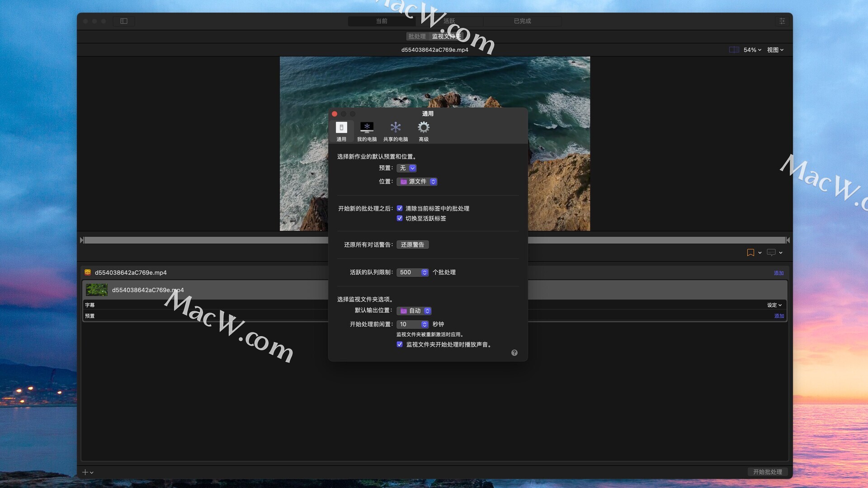The height and width of the screenshot is (488, 868).
Task: Disable 监视文件夹开始处理时播放声音 checkbox
Action: point(400,344)
